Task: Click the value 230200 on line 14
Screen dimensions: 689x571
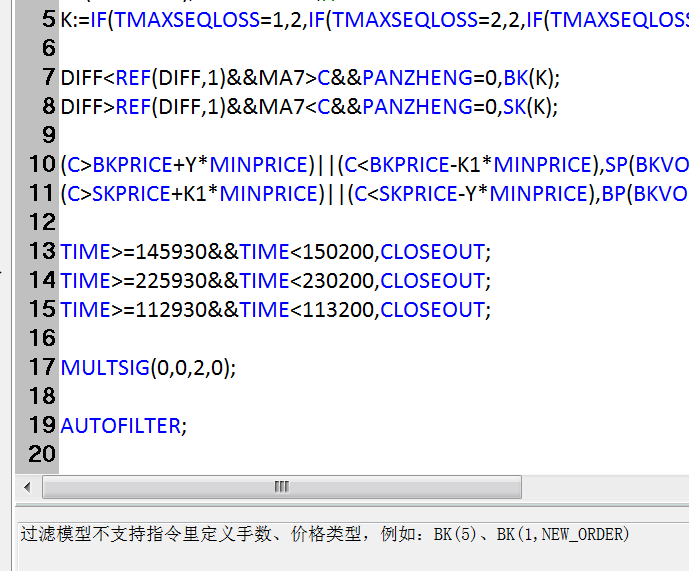Action: pos(338,281)
